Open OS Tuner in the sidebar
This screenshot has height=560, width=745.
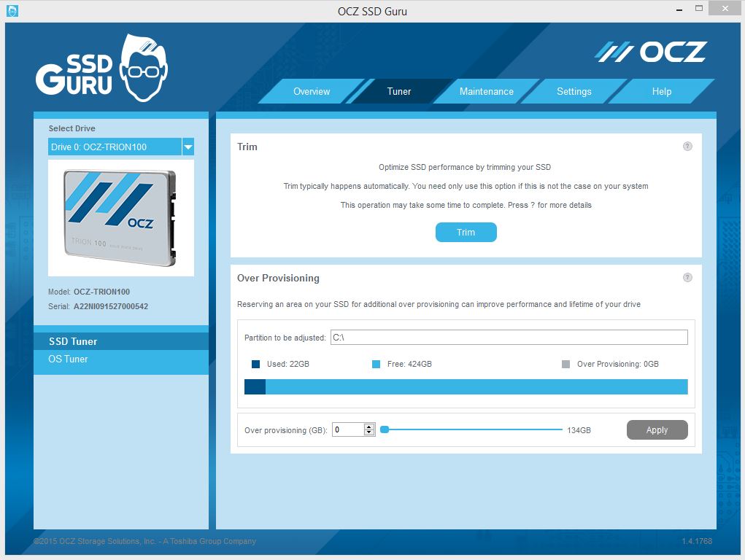[121, 359]
